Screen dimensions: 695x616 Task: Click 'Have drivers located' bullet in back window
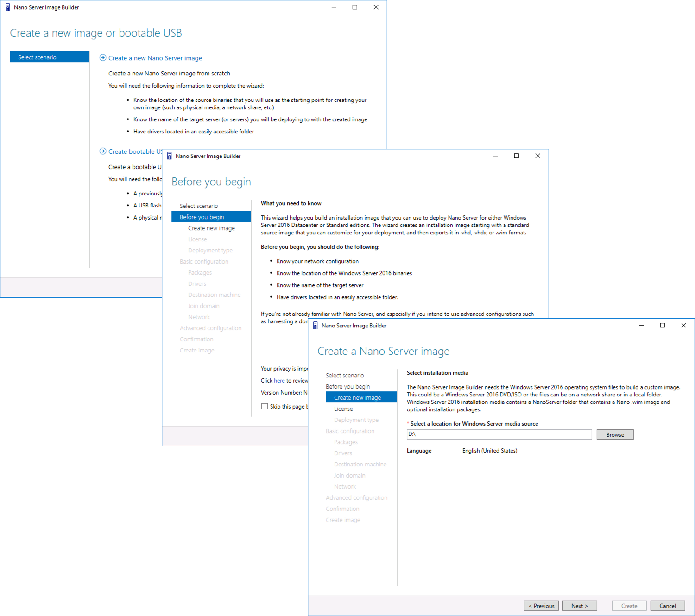click(x=194, y=132)
